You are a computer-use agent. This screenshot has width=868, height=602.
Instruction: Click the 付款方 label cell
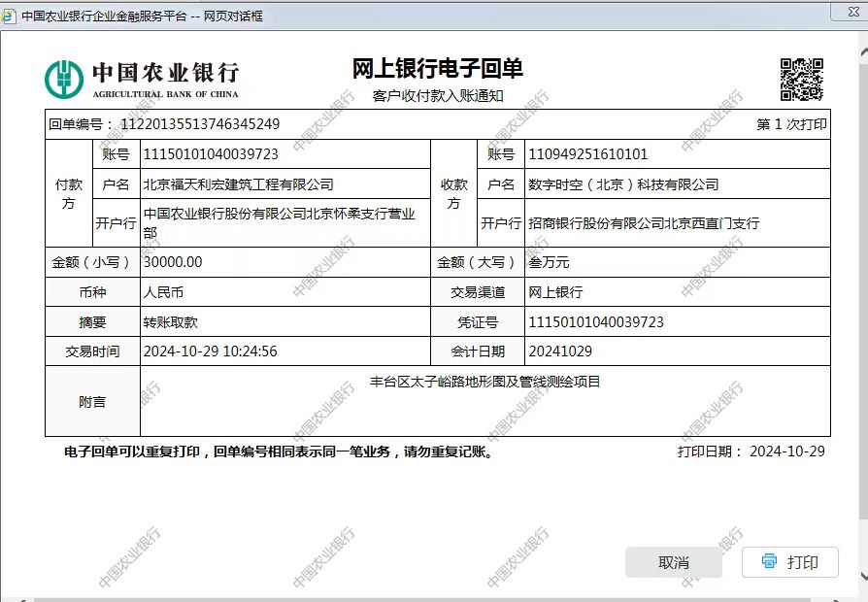[x=69, y=193]
